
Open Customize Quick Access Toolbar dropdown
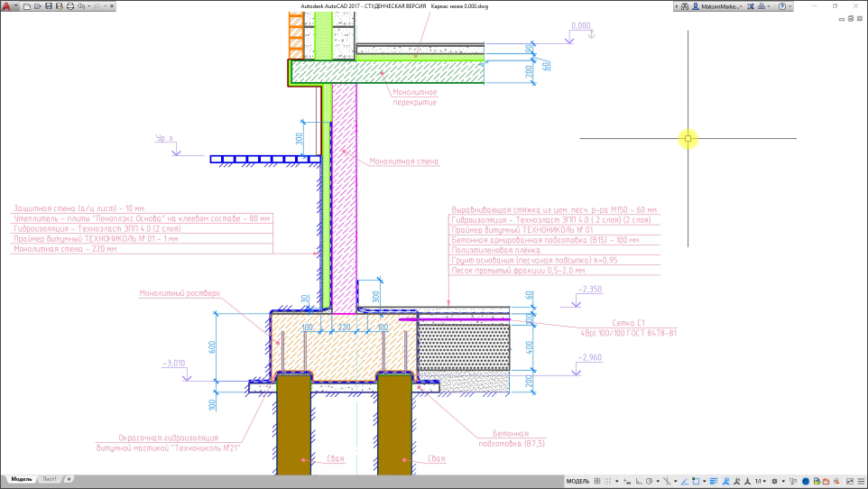point(112,6)
